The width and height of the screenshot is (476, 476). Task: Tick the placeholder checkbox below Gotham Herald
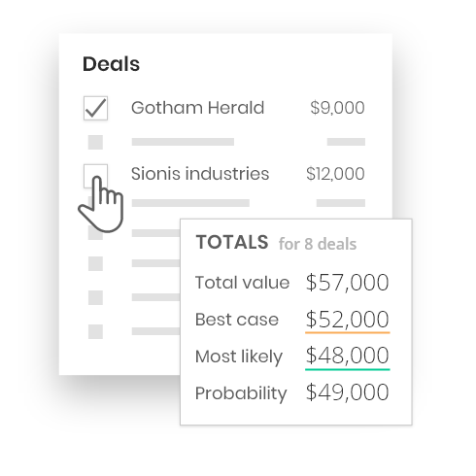pyautogui.click(x=95, y=142)
